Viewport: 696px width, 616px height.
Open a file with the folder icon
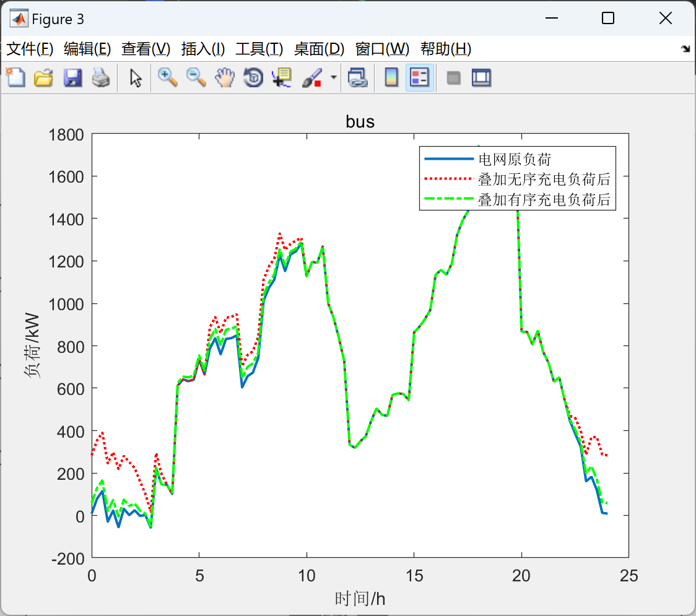click(x=43, y=77)
